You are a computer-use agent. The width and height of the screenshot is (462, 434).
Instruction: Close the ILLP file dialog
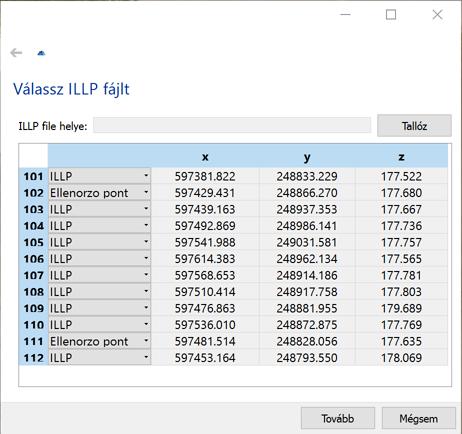click(x=437, y=15)
